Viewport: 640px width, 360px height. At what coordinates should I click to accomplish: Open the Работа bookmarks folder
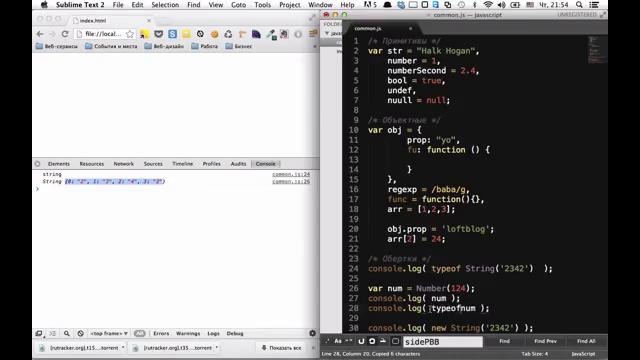pyautogui.click(x=205, y=47)
